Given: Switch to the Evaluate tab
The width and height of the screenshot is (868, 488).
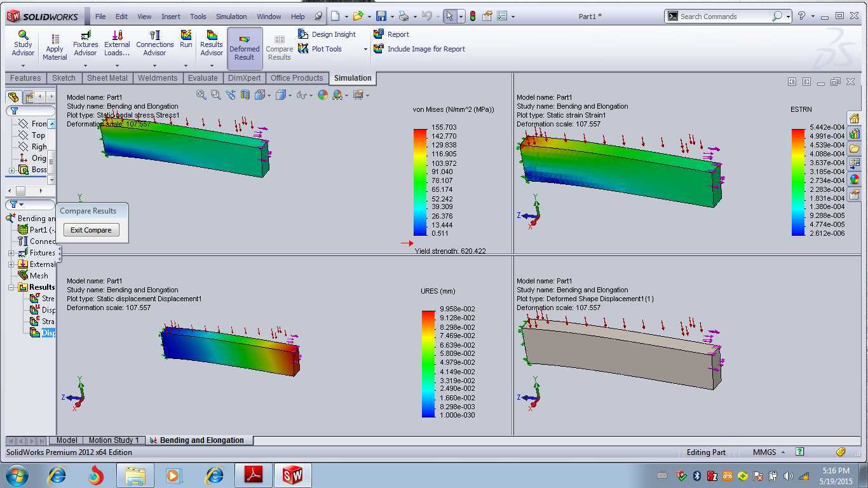Looking at the screenshot, I should pos(203,78).
